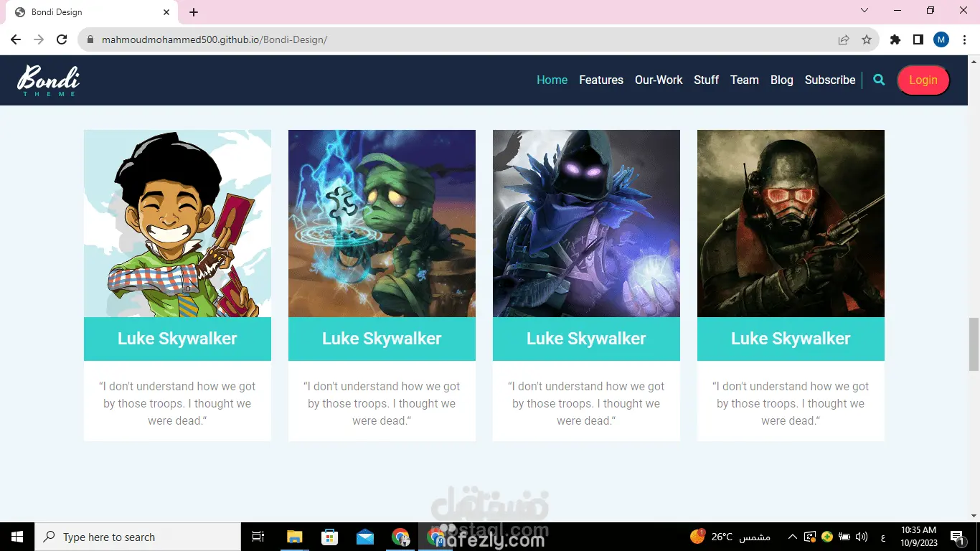Bookmark this page with the star icon

coord(867,39)
